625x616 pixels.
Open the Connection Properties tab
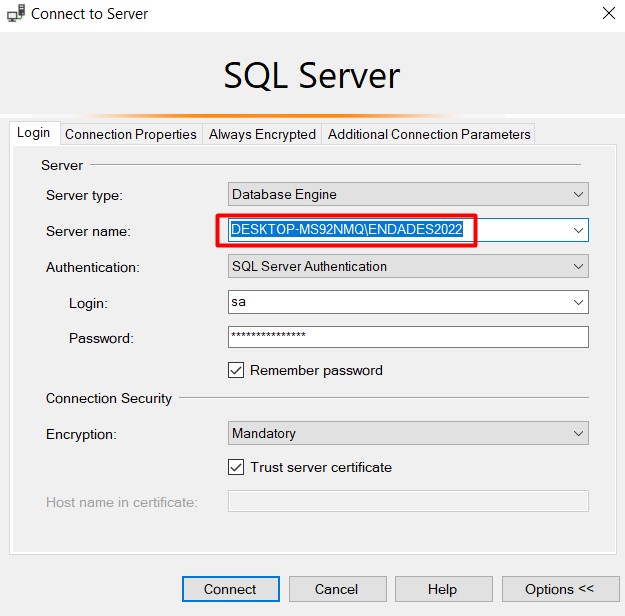tap(131, 134)
